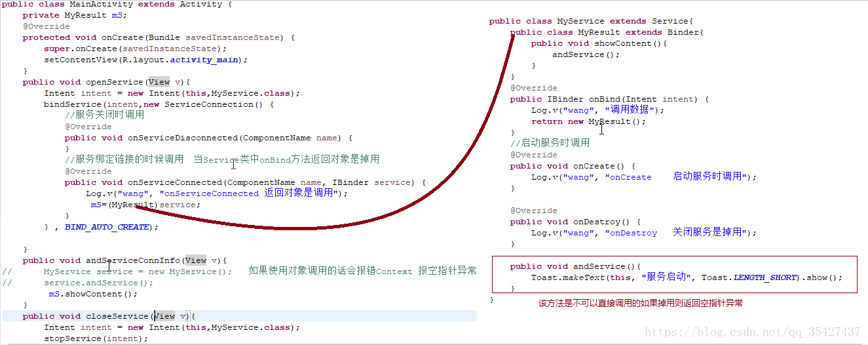This screenshot has width=868, height=345.
Task: Click 'public void andServiceConnInfo(View v){' header
Action: click(124, 260)
